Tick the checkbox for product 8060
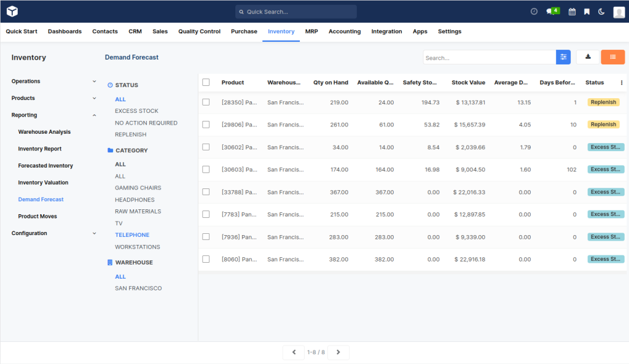The height and width of the screenshot is (364, 629). [206, 259]
